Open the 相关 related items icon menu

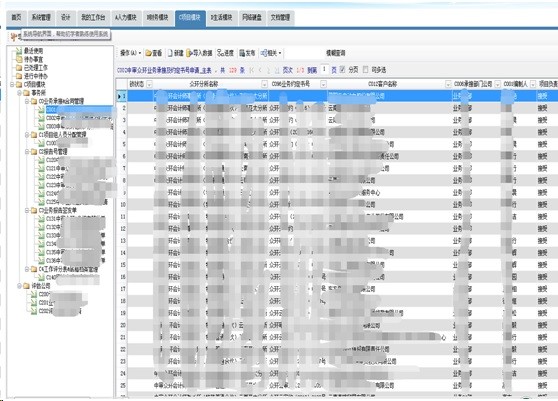[x=264, y=53]
